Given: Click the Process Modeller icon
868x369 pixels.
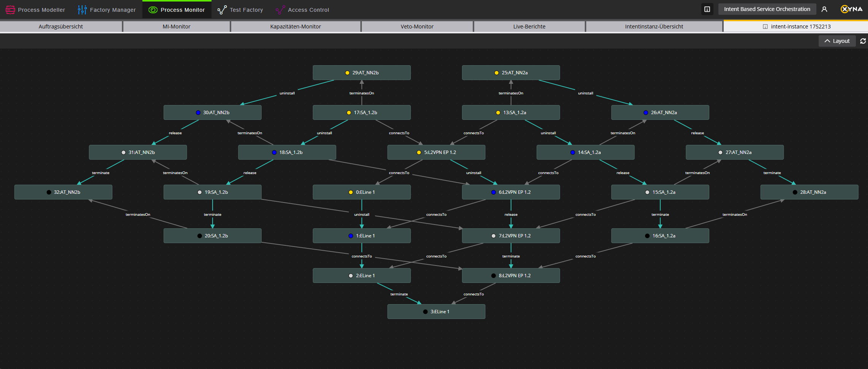Looking at the screenshot, I should (10, 10).
